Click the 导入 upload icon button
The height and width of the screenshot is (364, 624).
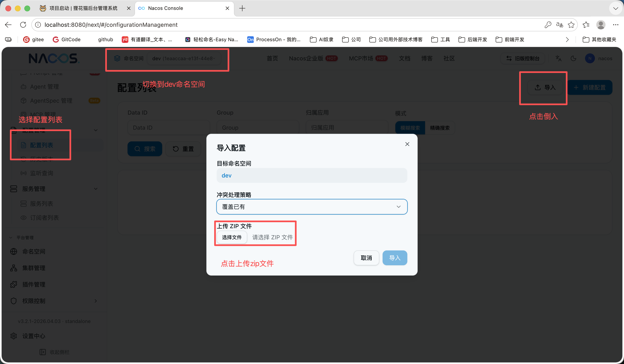click(x=545, y=87)
